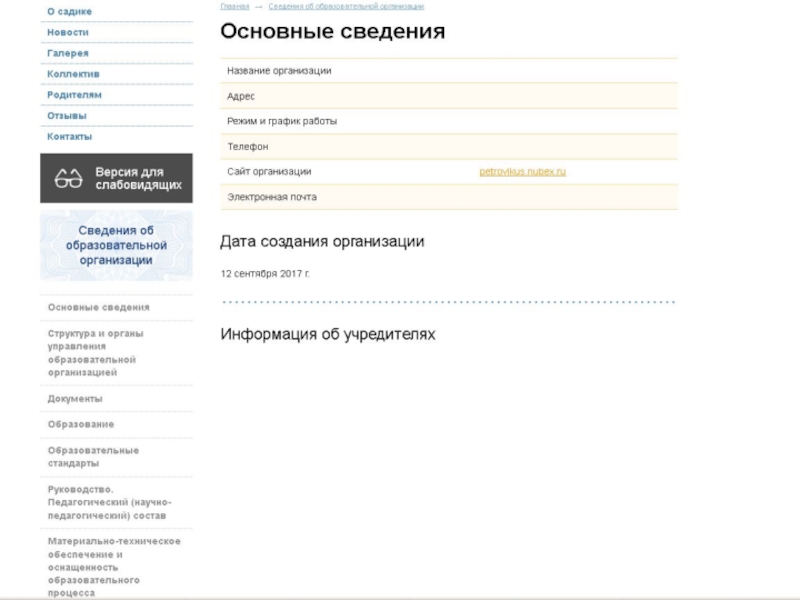Select the 'Адрес' table row label

[x=241, y=96]
